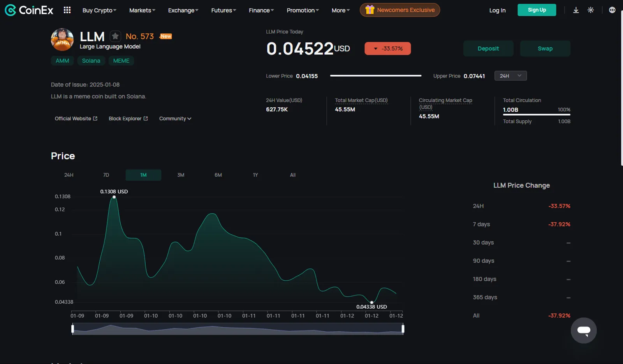Screen dimensions: 623x364
Task: Select the 24H chart tab
Action: [69, 175]
